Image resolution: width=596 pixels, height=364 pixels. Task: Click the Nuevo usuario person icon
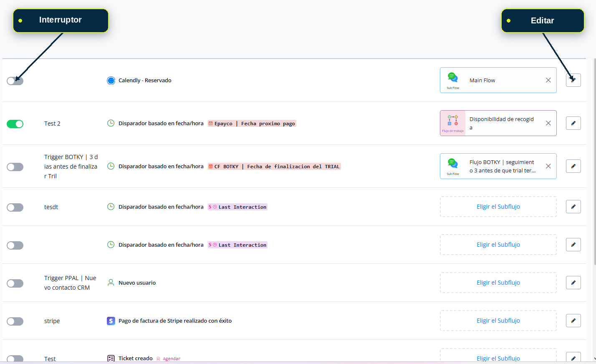pyautogui.click(x=111, y=283)
